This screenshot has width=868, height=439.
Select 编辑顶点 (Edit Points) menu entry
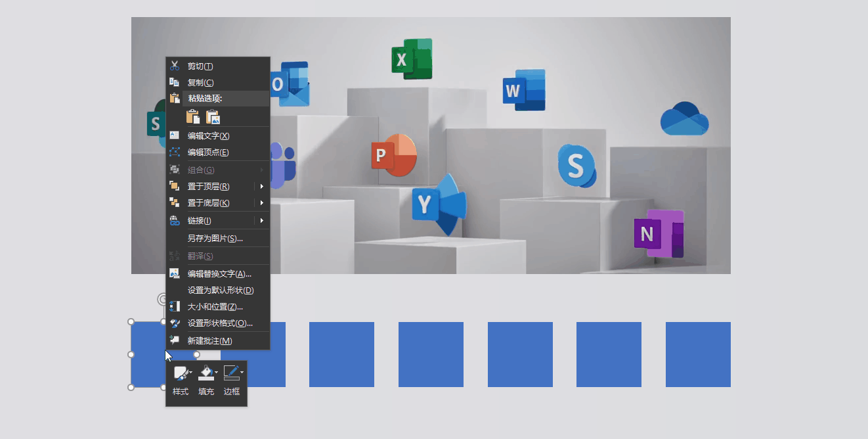tap(217, 152)
